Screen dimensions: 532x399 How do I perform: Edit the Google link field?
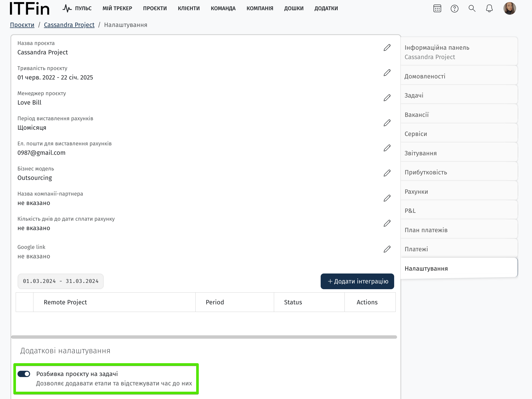click(x=387, y=249)
